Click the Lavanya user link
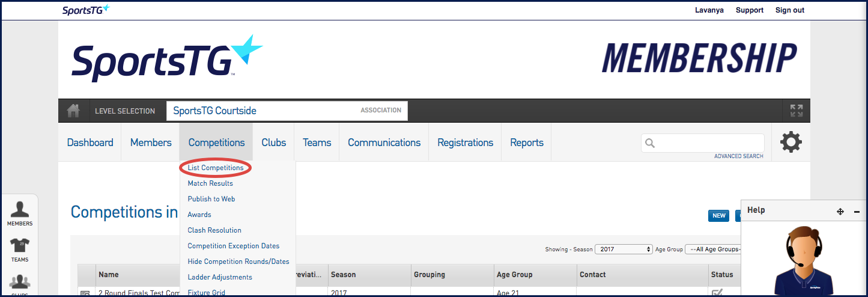 coord(709,10)
